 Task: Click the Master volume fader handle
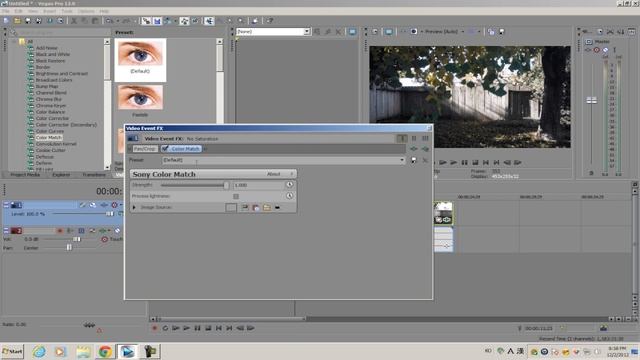pos(591,100)
